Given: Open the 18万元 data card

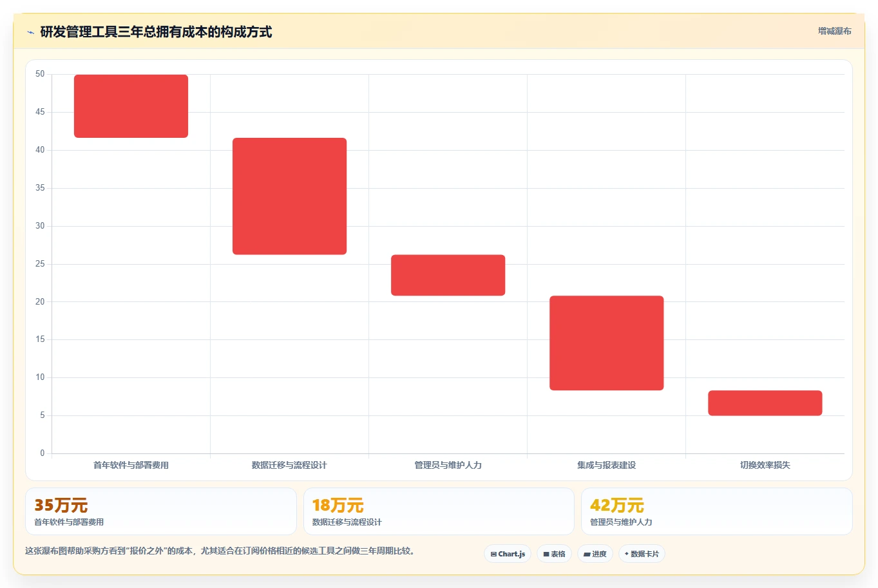Looking at the screenshot, I should pos(439,511).
